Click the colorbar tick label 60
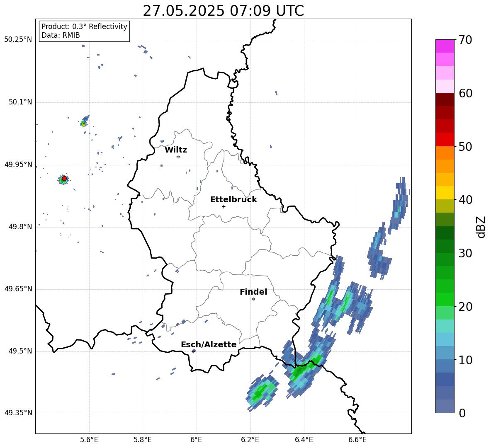This screenshot has width=491, height=448. pos(465,93)
